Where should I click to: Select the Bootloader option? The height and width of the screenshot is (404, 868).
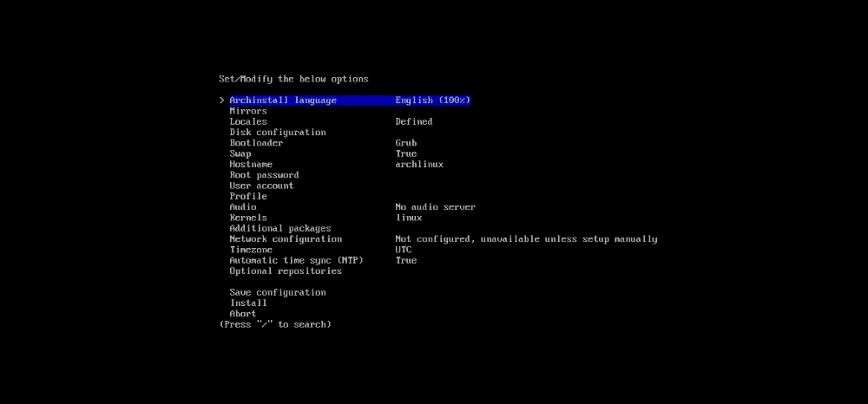(x=256, y=142)
